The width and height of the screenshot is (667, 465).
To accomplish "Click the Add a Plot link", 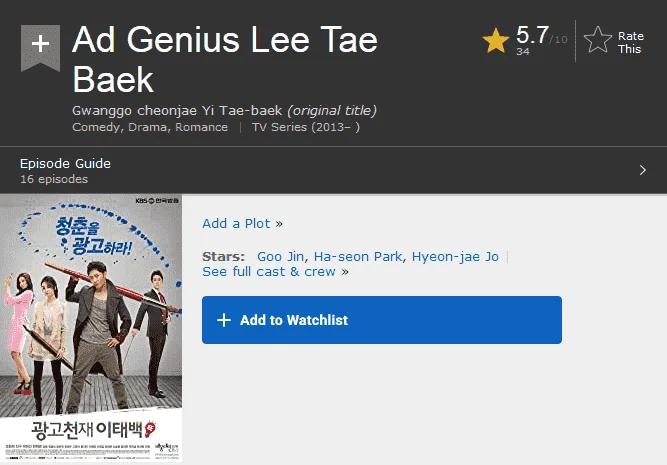I will [242, 223].
